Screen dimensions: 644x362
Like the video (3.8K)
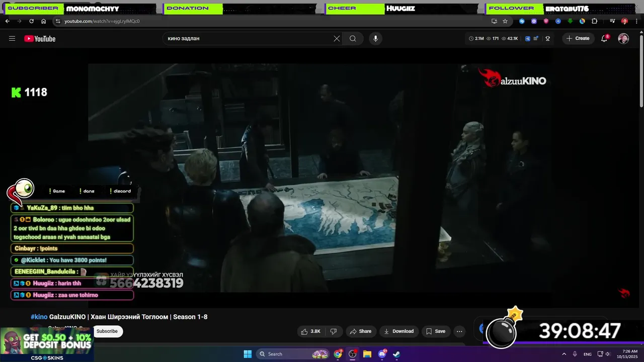pos(310,331)
